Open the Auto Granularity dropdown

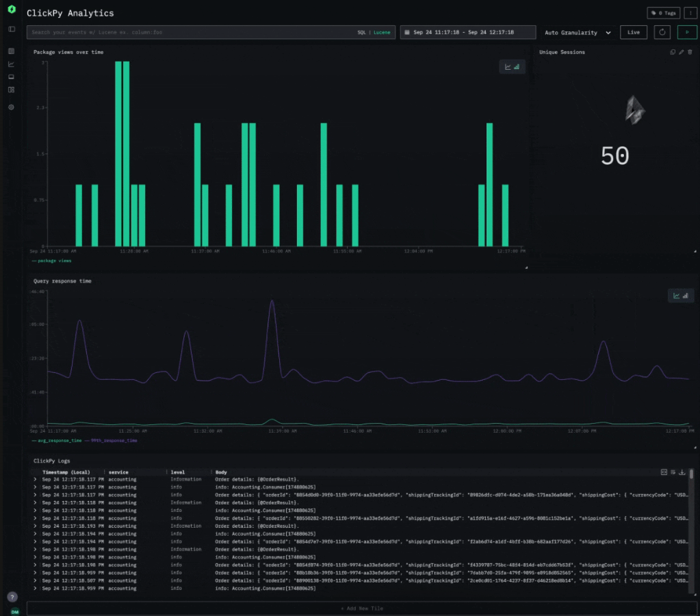click(x=578, y=33)
